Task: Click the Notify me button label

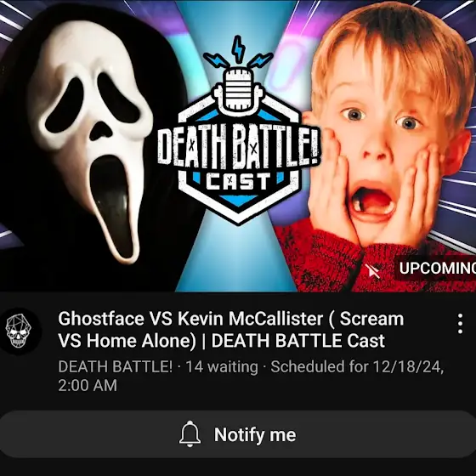Action: pyautogui.click(x=255, y=434)
